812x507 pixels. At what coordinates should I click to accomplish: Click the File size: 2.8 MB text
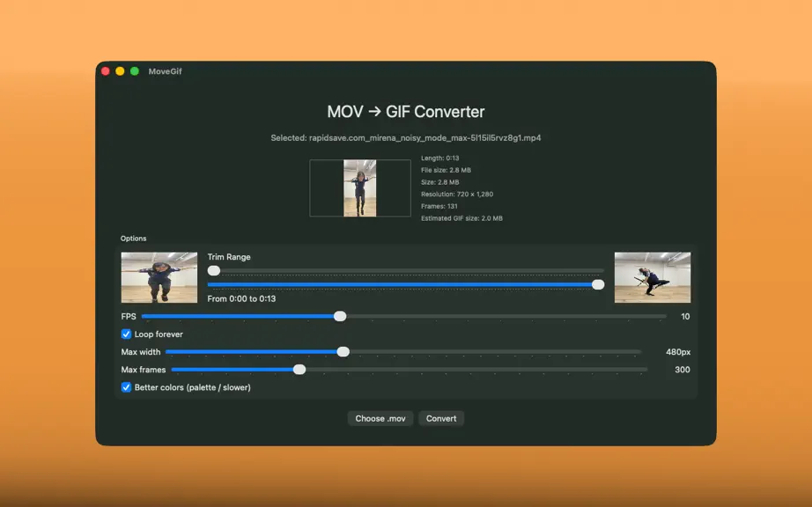point(446,170)
